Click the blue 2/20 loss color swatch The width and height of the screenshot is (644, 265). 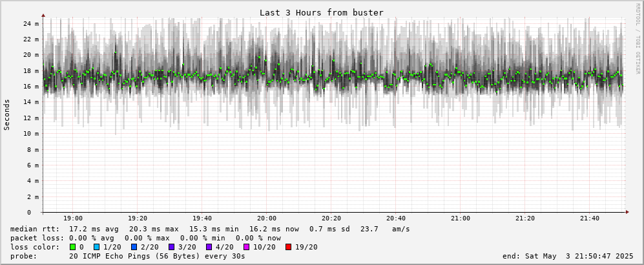134,247
